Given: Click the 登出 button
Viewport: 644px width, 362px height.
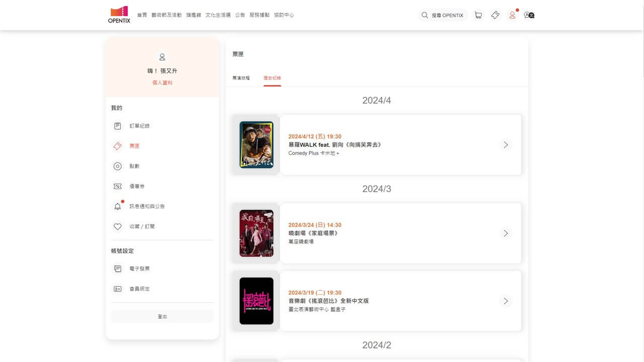Looking at the screenshot, I should point(162,316).
